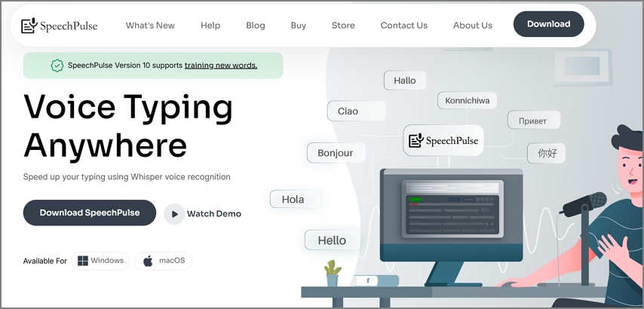Click the Download button in the navbar
Image resolution: width=644 pixels, height=309 pixels.
pyautogui.click(x=548, y=24)
